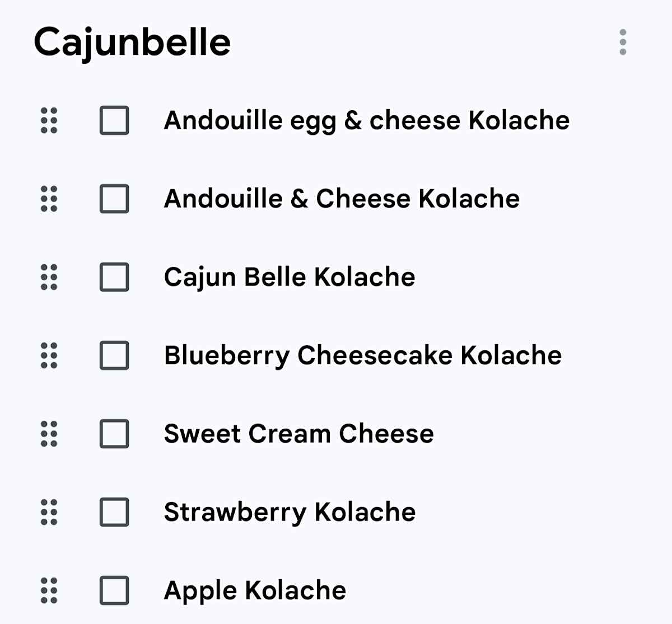Tick the Andouille & Cheese Kolache checkbox
The width and height of the screenshot is (672, 624).
(114, 199)
